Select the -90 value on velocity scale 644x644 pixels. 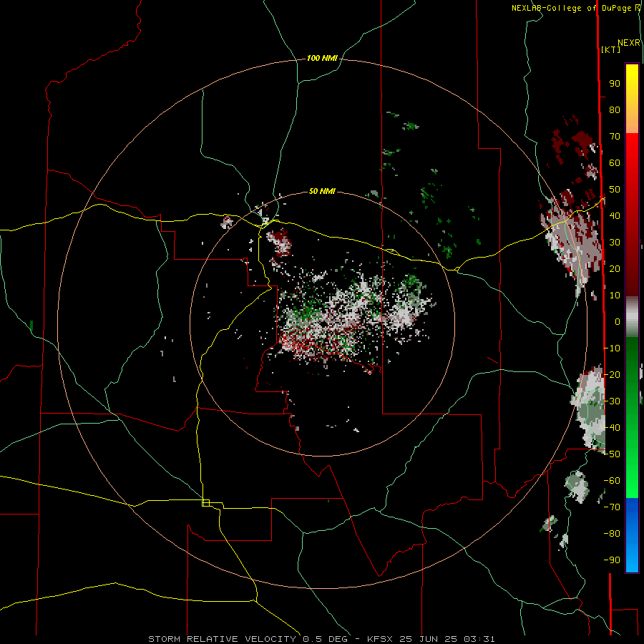(612, 560)
